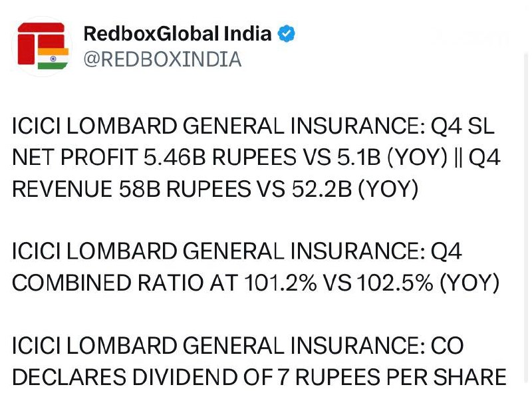Image resolution: width=532 pixels, height=403 pixels.
Task: Click the @REDBOXINDIA handle
Action: [x=162, y=59]
